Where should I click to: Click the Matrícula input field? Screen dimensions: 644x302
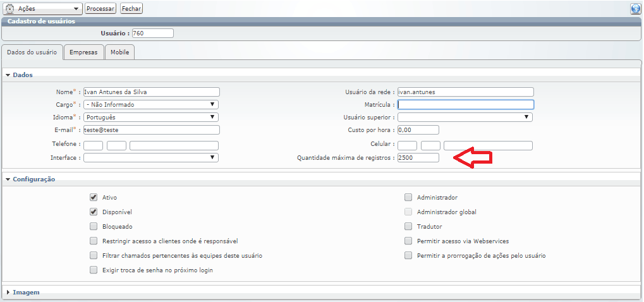[x=466, y=104]
